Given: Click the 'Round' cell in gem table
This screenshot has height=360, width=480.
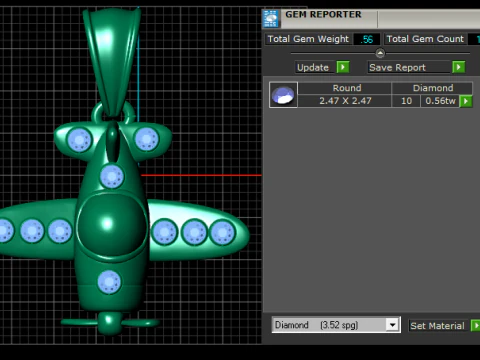Looking at the screenshot, I should 345,88.
